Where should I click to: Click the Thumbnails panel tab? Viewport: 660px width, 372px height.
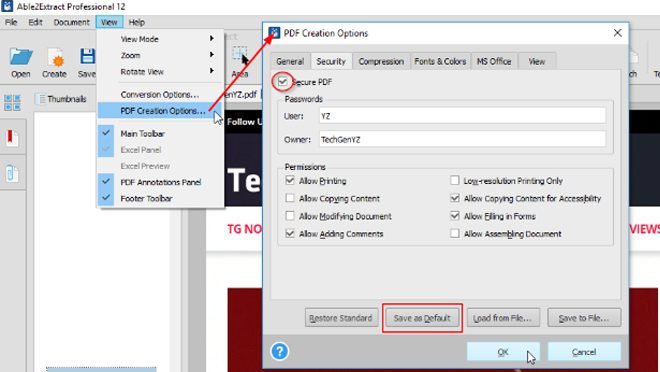click(63, 99)
